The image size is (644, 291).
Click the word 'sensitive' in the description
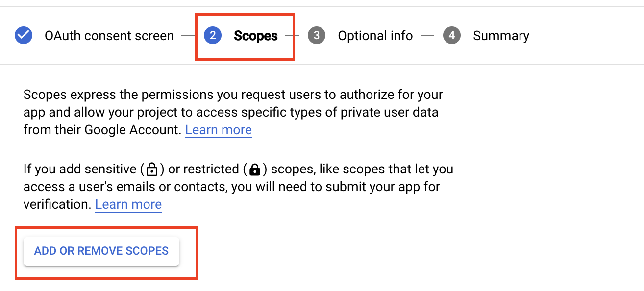coord(111,169)
